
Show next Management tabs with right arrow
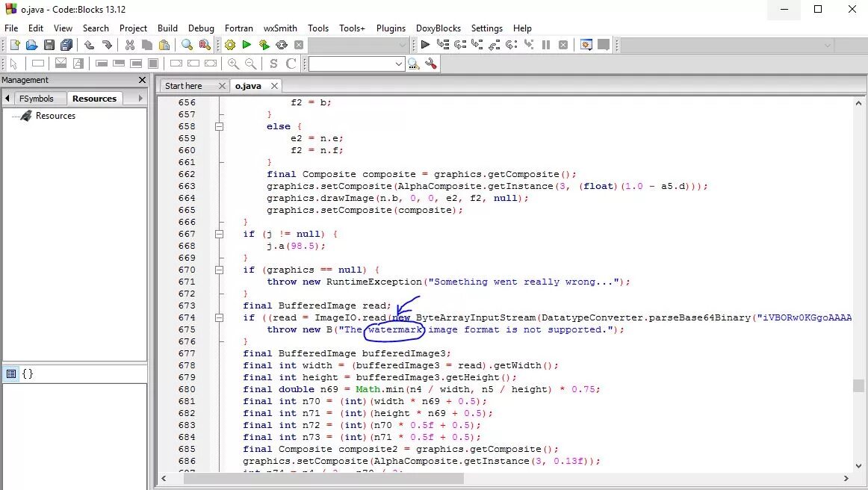tap(140, 98)
